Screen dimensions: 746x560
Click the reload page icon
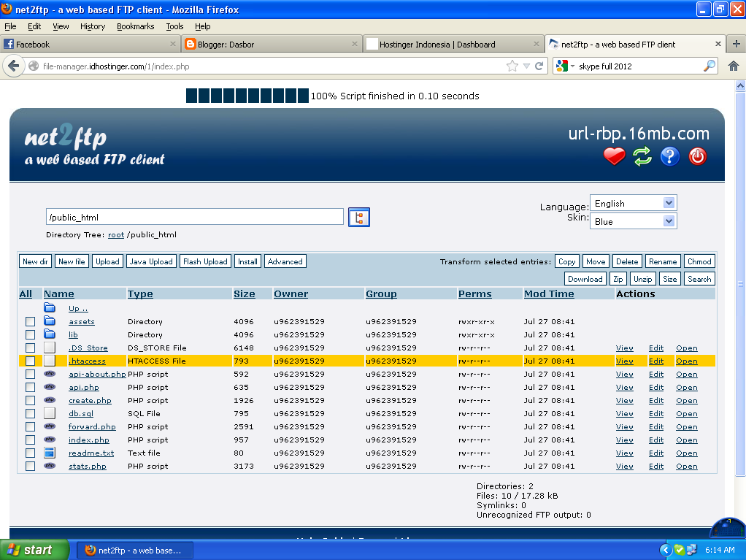tap(539, 66)
